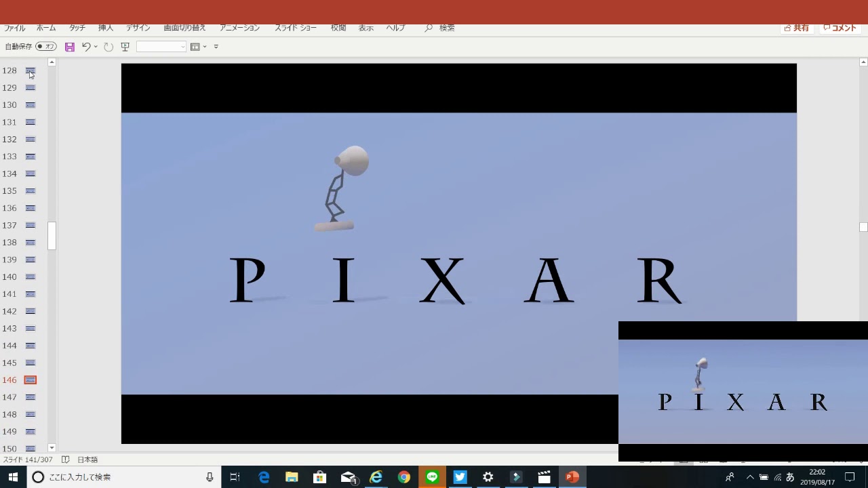Select slide 128 thumbnail

coord(31,70)
